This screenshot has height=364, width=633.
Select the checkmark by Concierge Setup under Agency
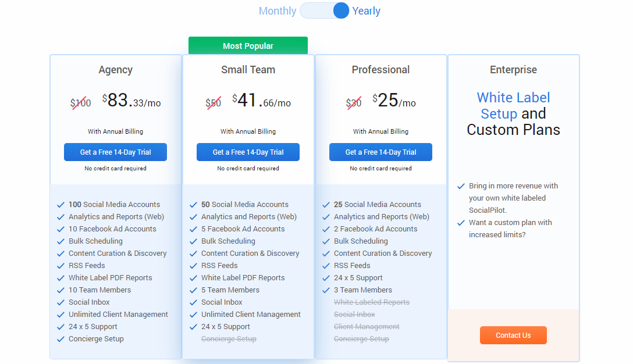click(61, 338)
